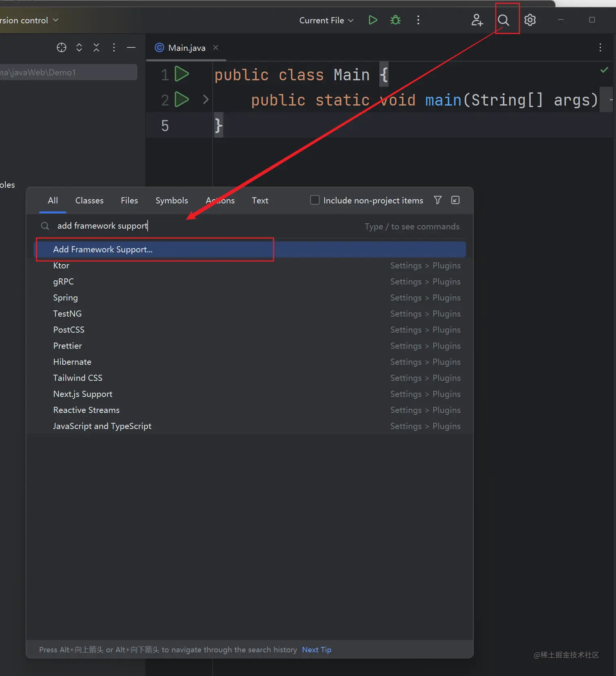Switch to the Classes search tab
Screen dimensions: 616x676
[x=89, y=200]
